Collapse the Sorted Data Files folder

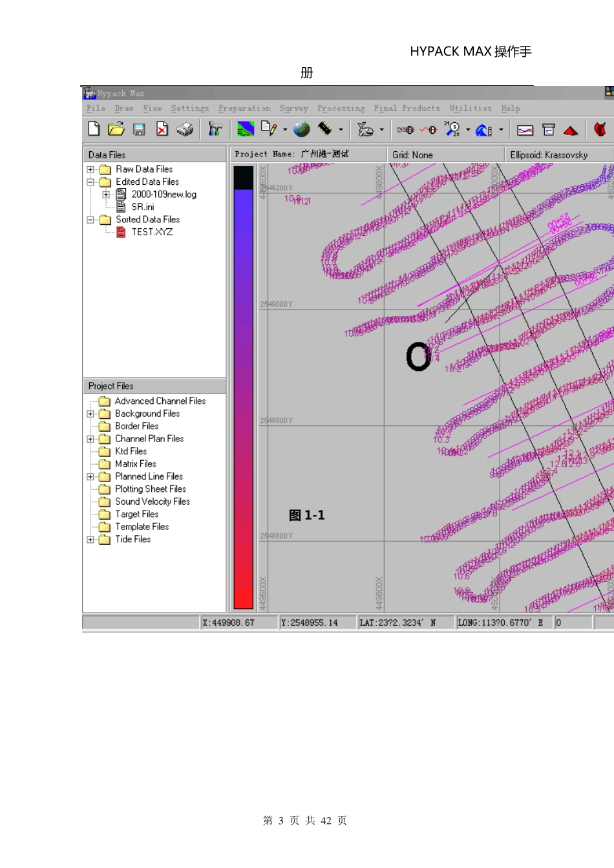[90, 220]
